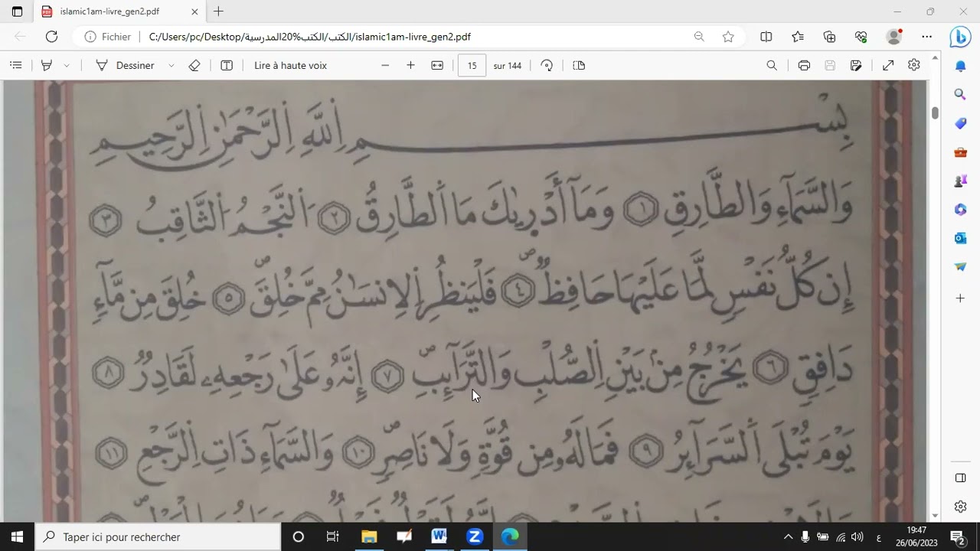
Task: Search within the PDF document
Action: (772, 66)
